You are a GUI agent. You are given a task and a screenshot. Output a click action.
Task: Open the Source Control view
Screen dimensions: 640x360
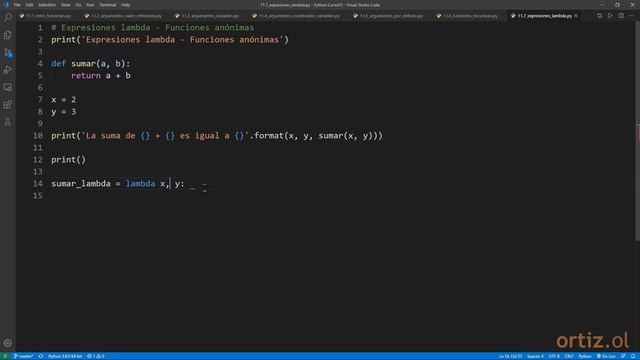point(8,53)
